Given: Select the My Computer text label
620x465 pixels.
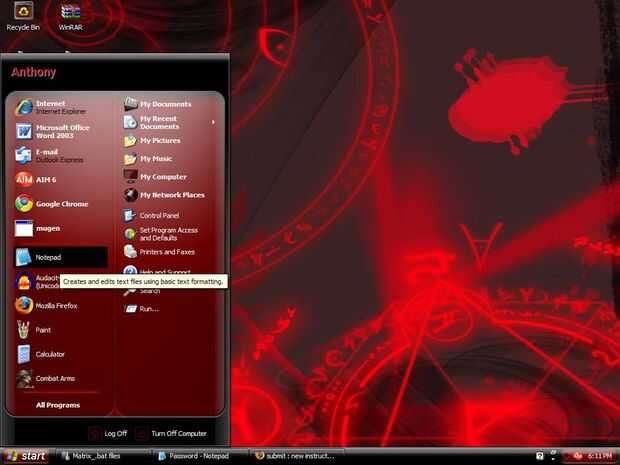Looking at the screenshot, I should click(163, 177).
